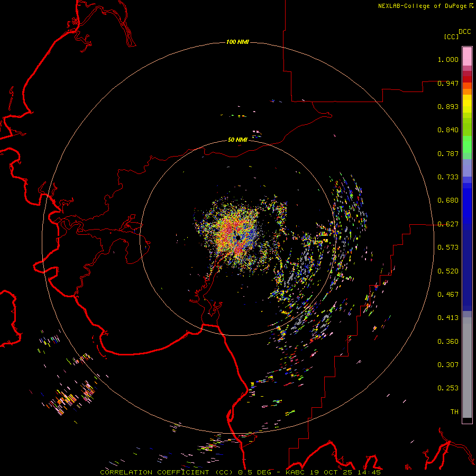
Task: Click the 0.840 scale value
Action: [x=448, y=130]
